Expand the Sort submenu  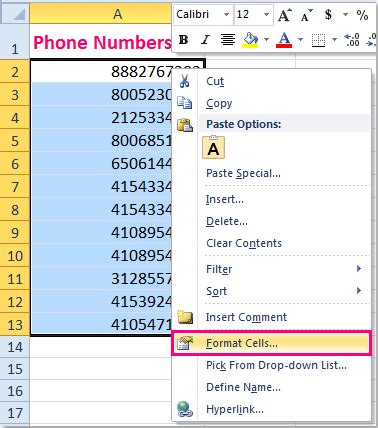point(271,291)
